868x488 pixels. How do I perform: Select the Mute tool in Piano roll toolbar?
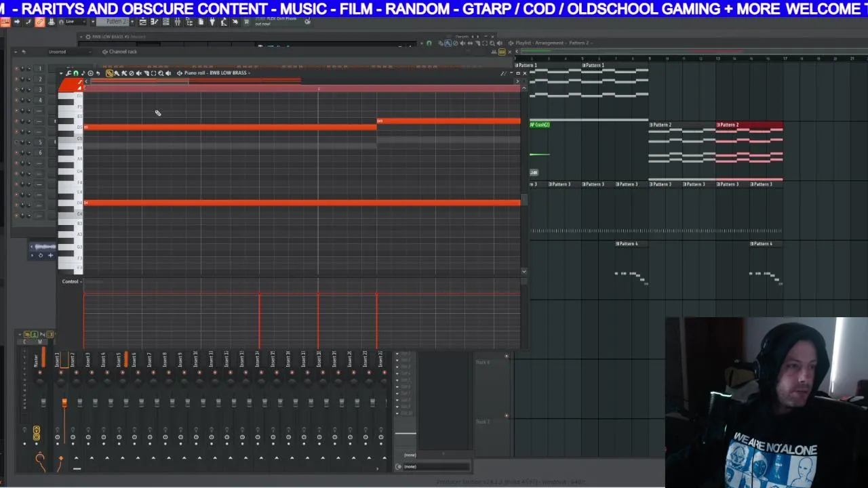[x=138, y=73]
